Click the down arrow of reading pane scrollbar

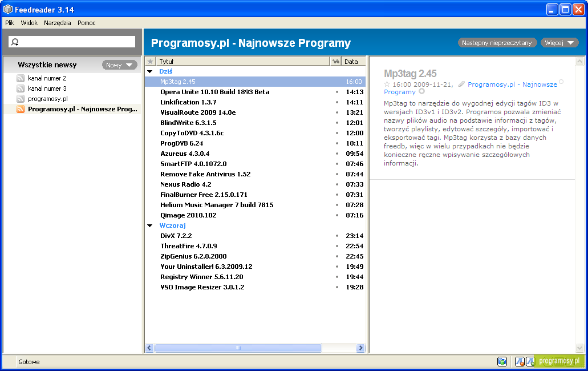580,348
